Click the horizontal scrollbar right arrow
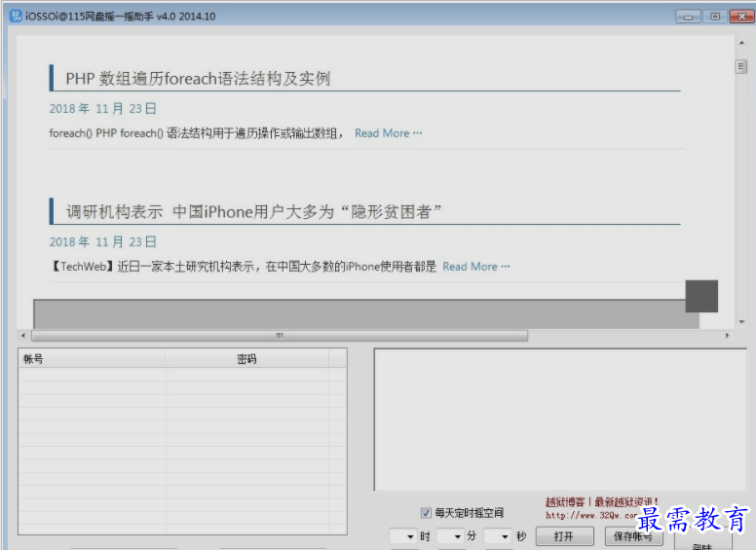Image resolution: width=756 pixels, height=550 pixels. click(x=727, y=335)
